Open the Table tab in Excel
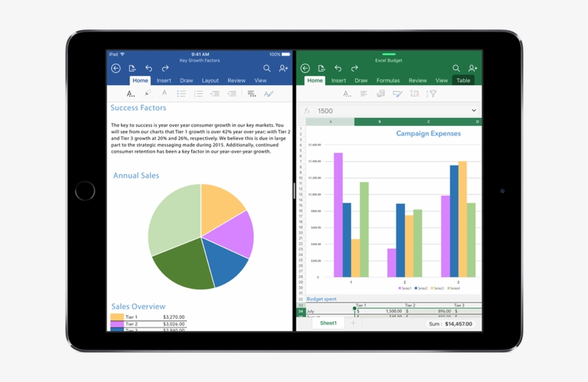 (x=463, y=80)
